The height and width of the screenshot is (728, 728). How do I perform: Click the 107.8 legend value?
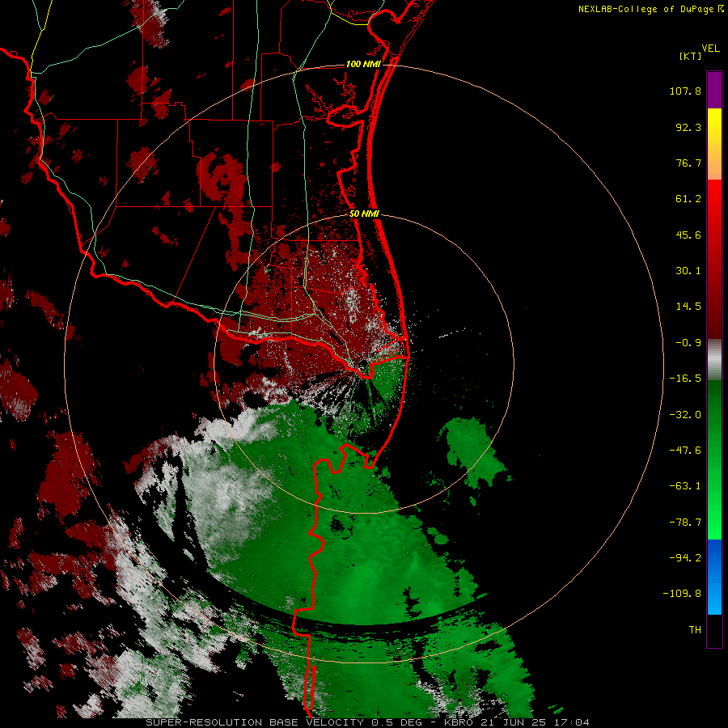[685, 91]
